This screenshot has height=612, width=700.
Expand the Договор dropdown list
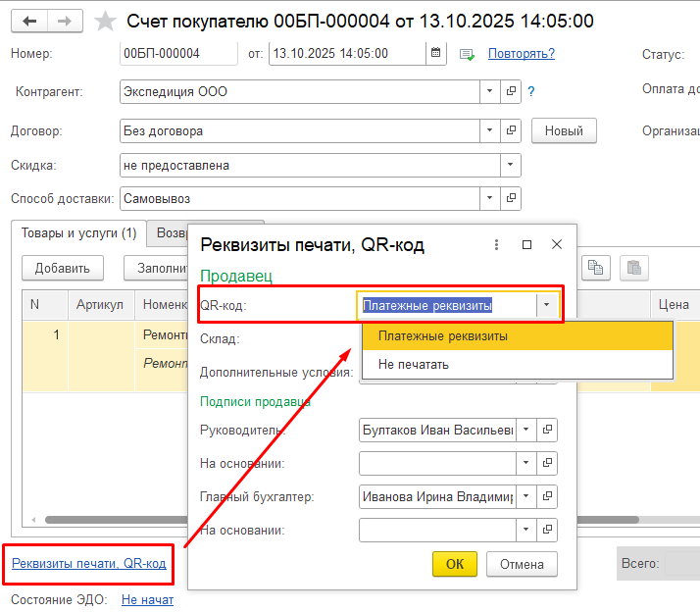490,130
